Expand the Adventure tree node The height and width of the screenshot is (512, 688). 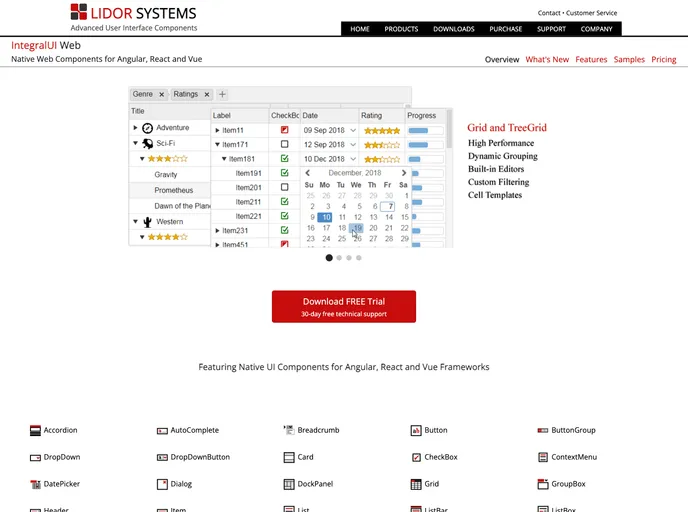pos(135,128)
